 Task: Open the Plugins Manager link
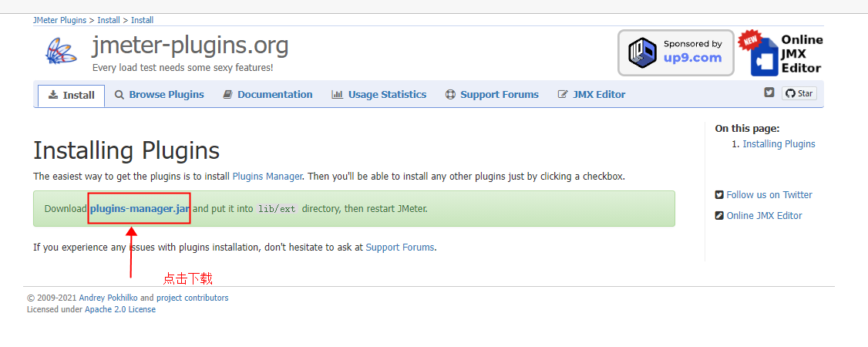[267, 177]
